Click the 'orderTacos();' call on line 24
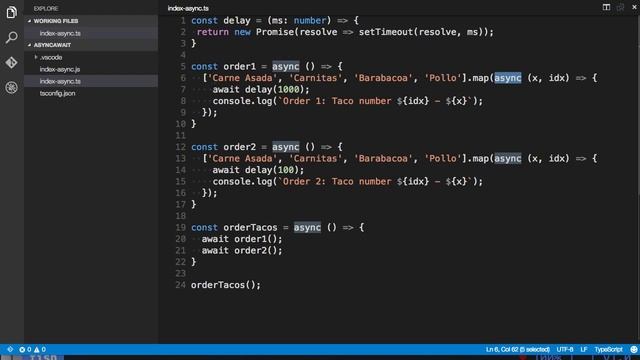The height and width of the screenshot is (360, 640). tap(226, 285)
